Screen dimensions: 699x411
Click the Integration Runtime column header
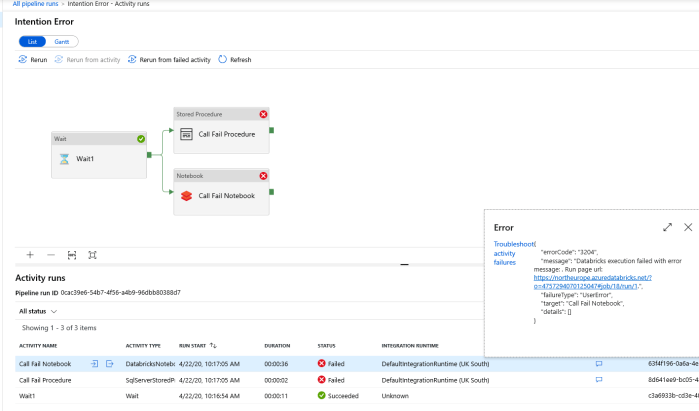[410, 345]
